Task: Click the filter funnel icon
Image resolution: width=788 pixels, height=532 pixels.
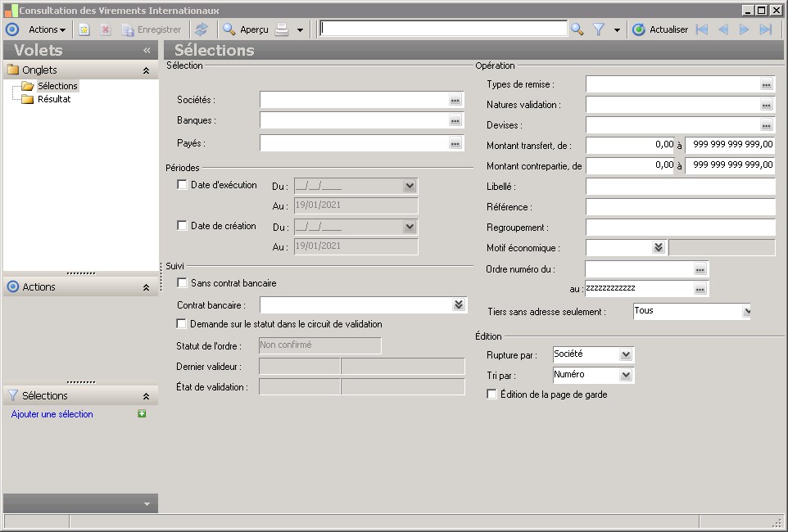Action: tap(599, 29)
